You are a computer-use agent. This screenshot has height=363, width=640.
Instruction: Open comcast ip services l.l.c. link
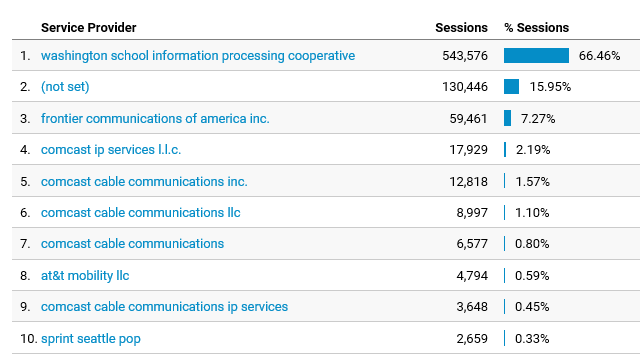click(111, 150)
